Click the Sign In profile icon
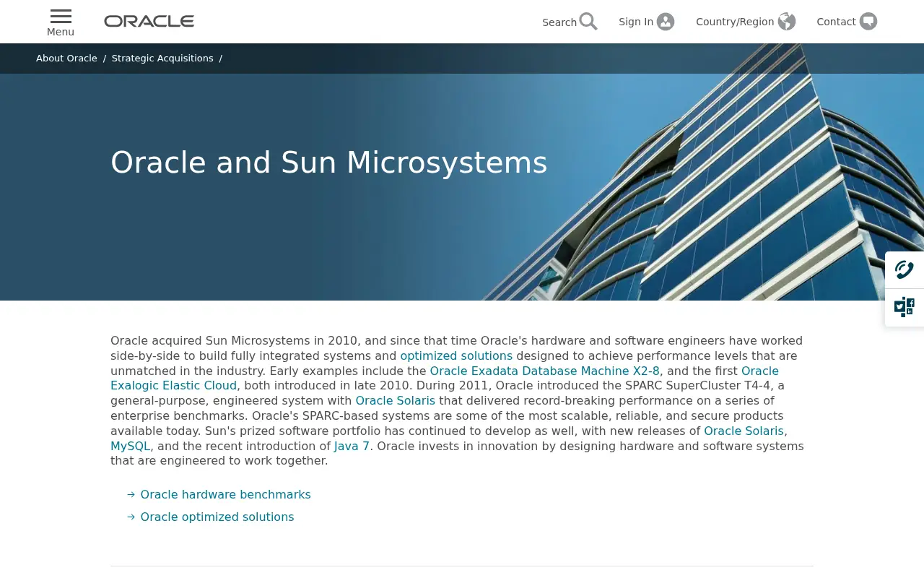924x578 pixels. click(666, 22)
